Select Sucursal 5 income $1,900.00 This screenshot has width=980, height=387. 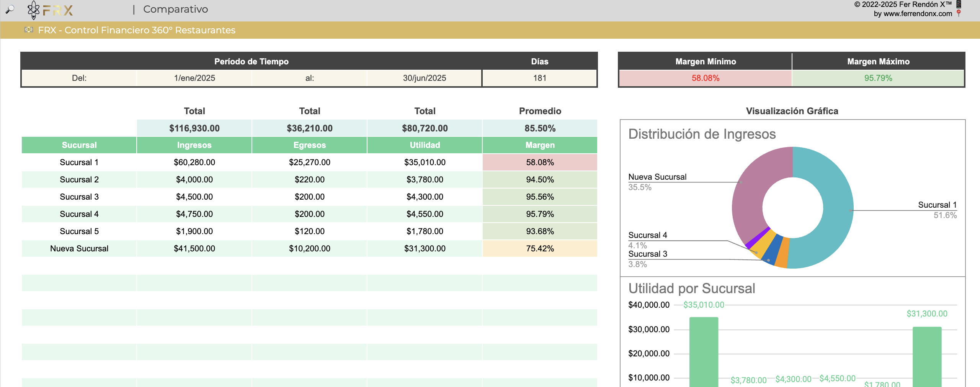[x=194, y=231]
